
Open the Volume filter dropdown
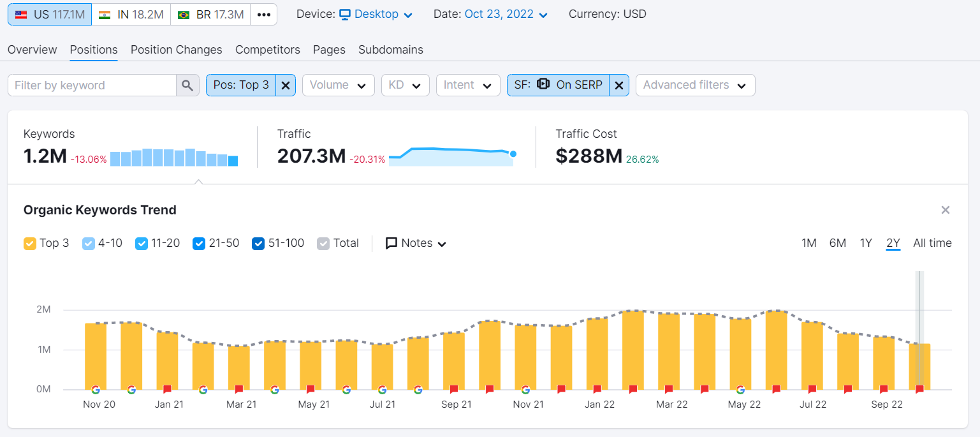click(x=339, y=85)
